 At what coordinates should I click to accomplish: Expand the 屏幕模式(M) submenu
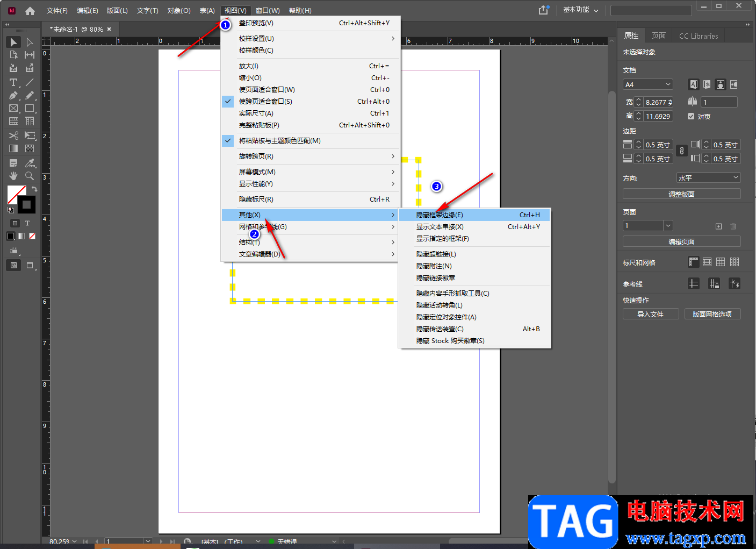pyautogui.click(x=311, y=172)
